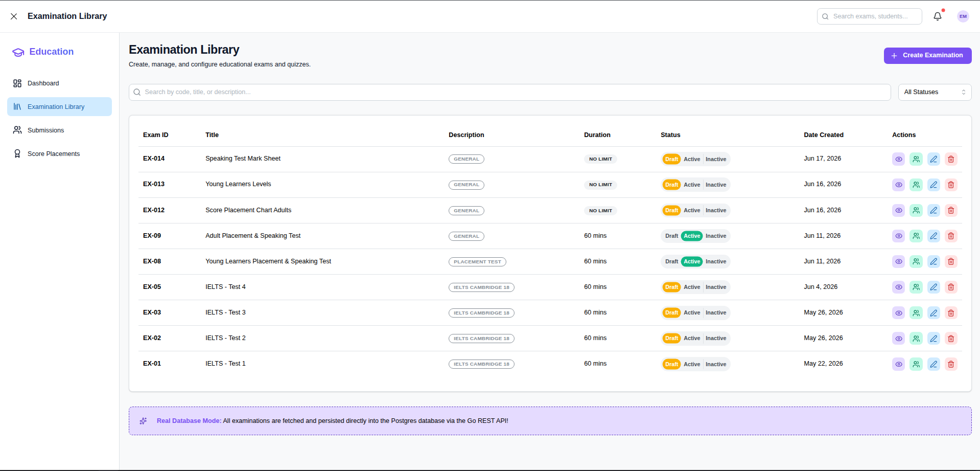The image size is (980, 471).
Task: Click the Duration column header
Action: [597, 135]
